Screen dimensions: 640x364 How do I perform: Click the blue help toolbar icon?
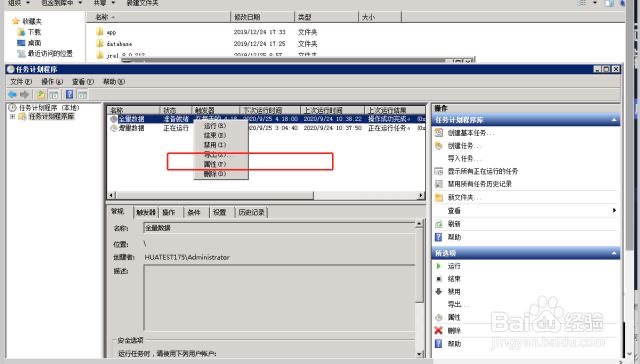tap(69, 95)
